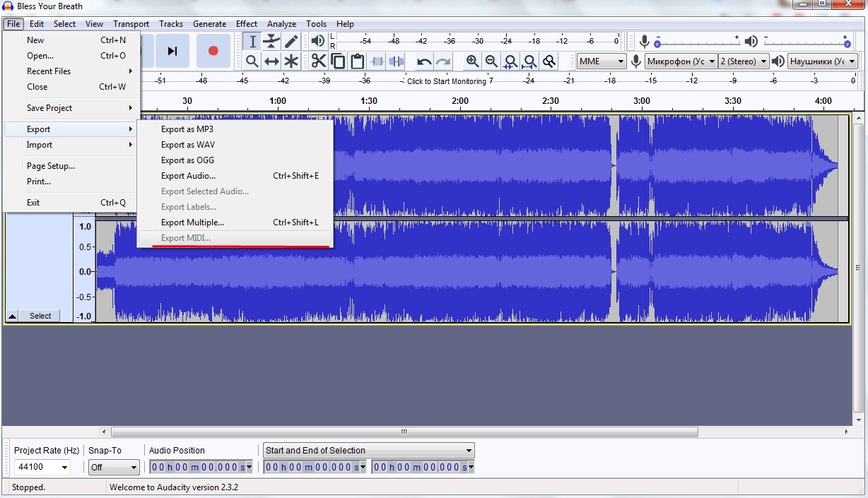Open the Snap-To Off dropdown
Screen dimensions: 868x498
pos(114,467)
